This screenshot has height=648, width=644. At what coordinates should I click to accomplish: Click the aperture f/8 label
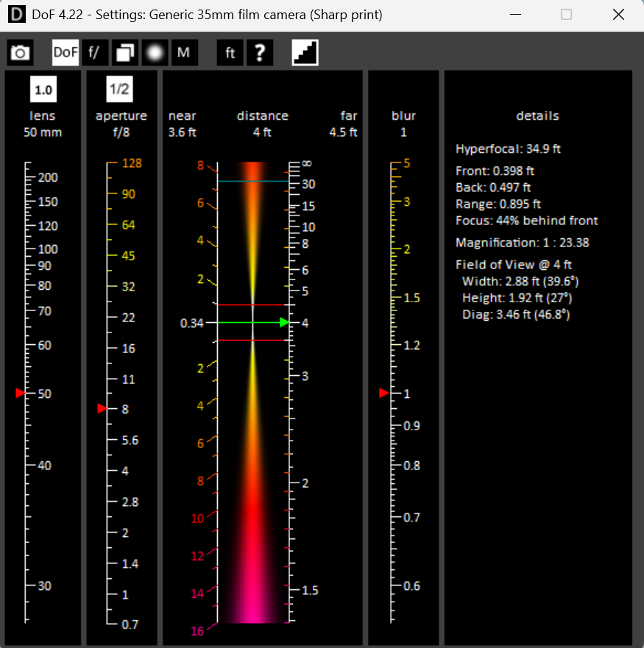coord(121,132)
